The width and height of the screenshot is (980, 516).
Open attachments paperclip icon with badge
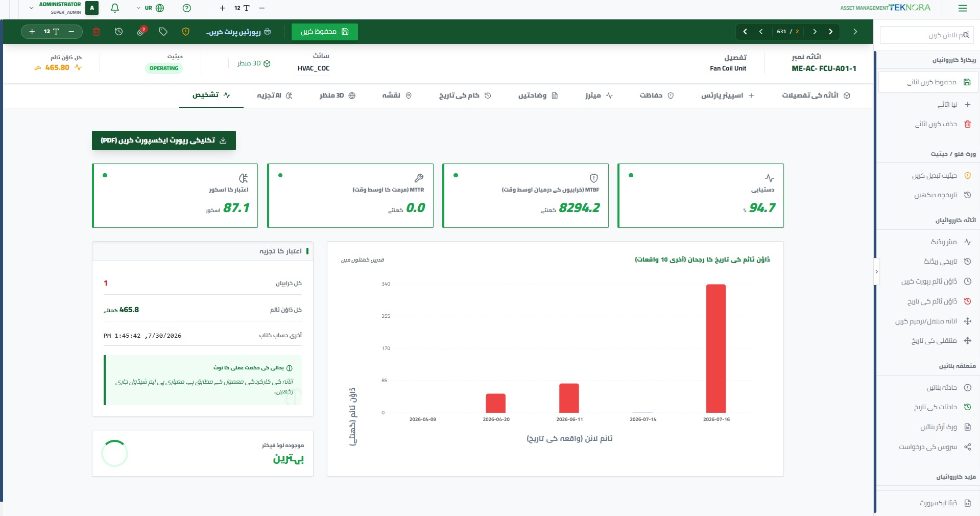(x=141, y=31)
